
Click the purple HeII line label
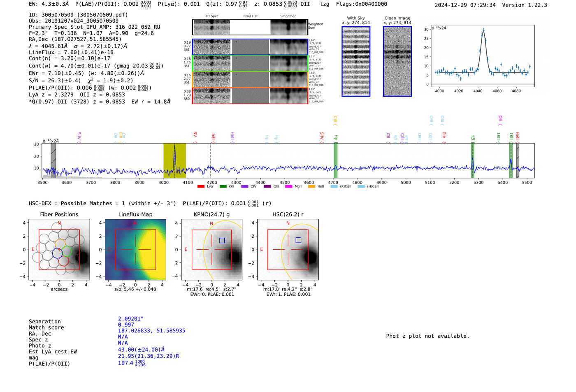pos(232,137)
